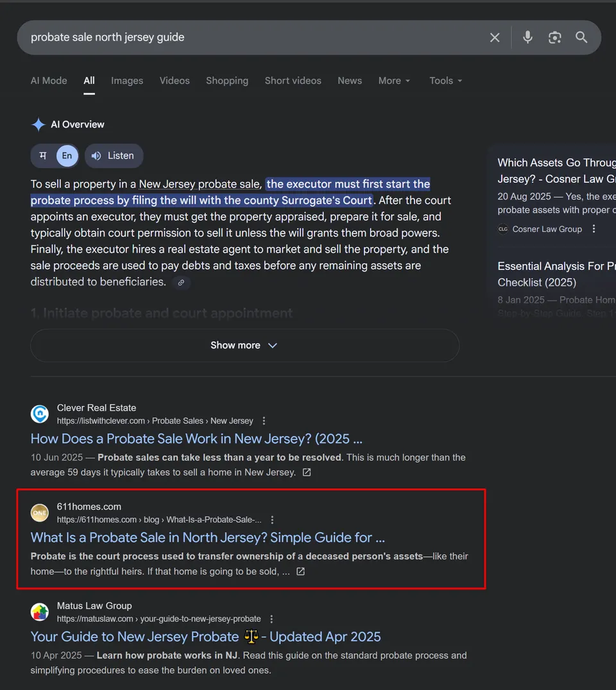Submit search with magnifying glass icon
616x690 pixels.
pos(581,37)
